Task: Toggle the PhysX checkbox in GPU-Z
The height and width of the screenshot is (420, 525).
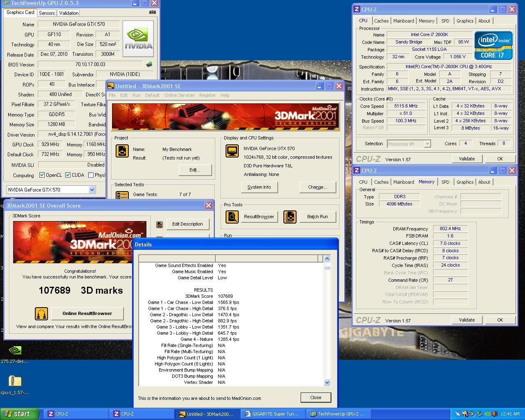Action: [91, 175]
